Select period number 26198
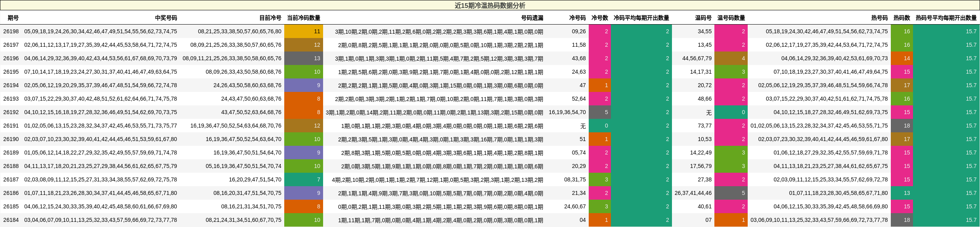980x227 pixels. click(11, 31)
